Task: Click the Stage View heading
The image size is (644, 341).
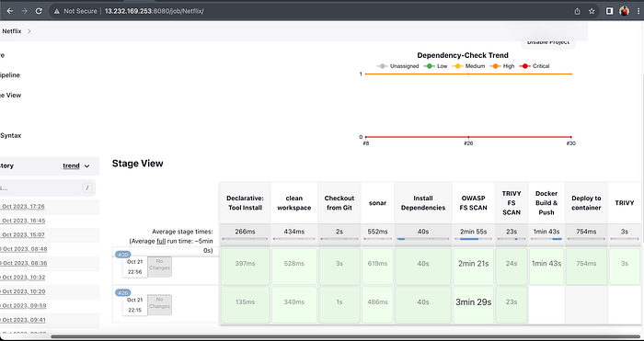Action: (x=138, y=164)
